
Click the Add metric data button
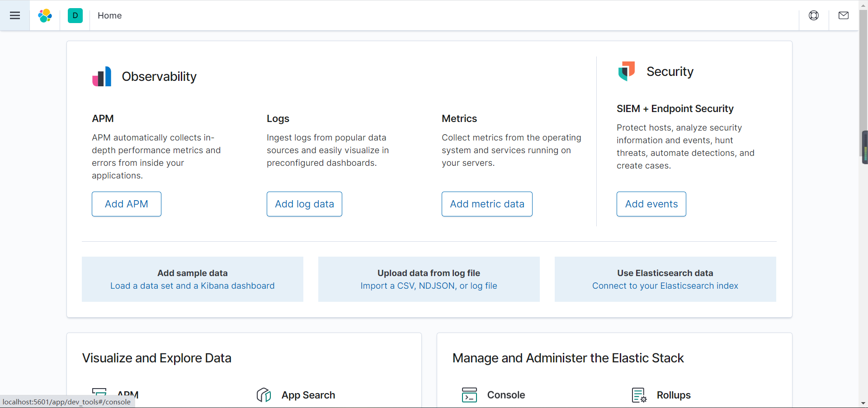tap(487, 204)
